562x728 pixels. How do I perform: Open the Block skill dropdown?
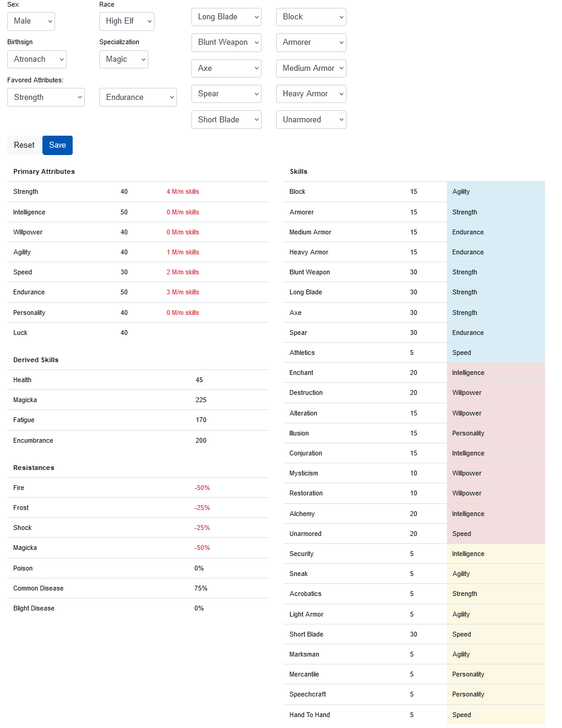tap(311, 17)
